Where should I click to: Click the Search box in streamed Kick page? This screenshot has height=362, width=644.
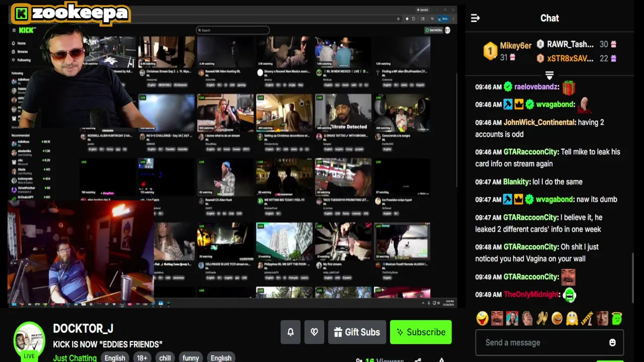click(x=232, y=30)
